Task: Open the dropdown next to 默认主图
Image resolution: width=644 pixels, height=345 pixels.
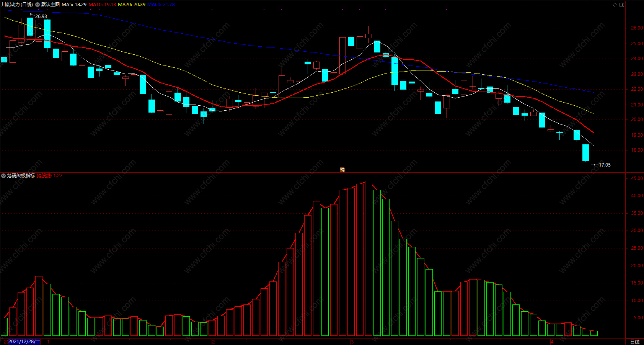Action: click(x=37, y=5)
